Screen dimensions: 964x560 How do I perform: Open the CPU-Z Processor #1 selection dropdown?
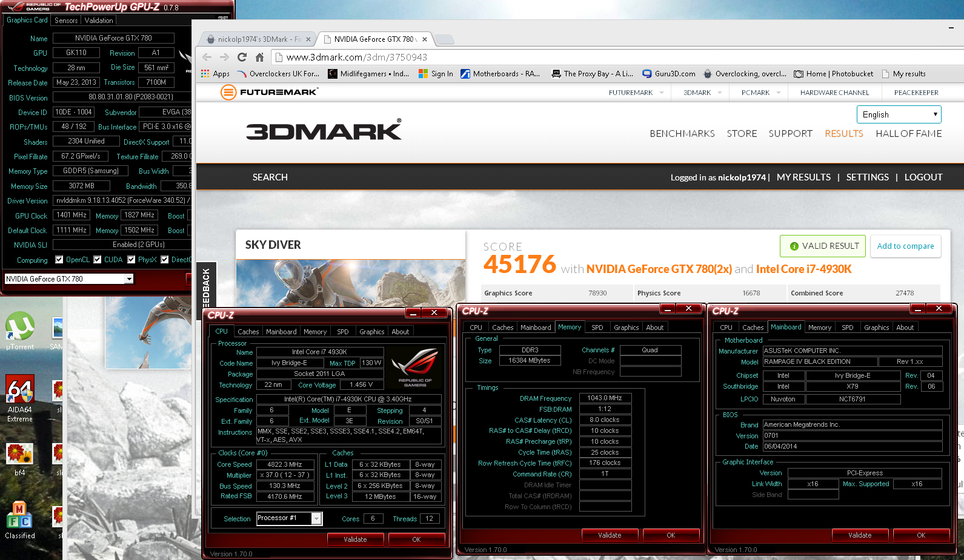tap(316, 518)
